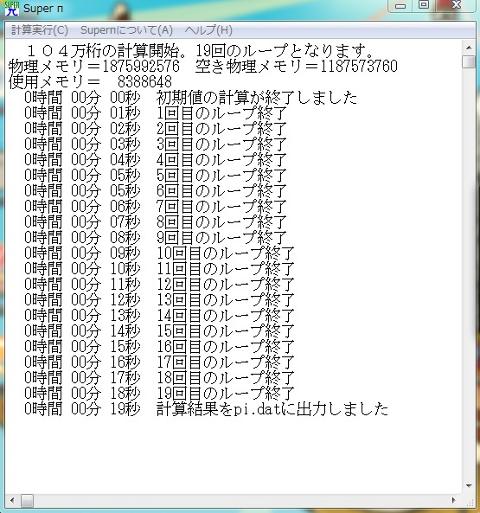This screenshot has height=513, width=480.
Task: Click the Super π app icon in title bar
Action: coord(12,8)
